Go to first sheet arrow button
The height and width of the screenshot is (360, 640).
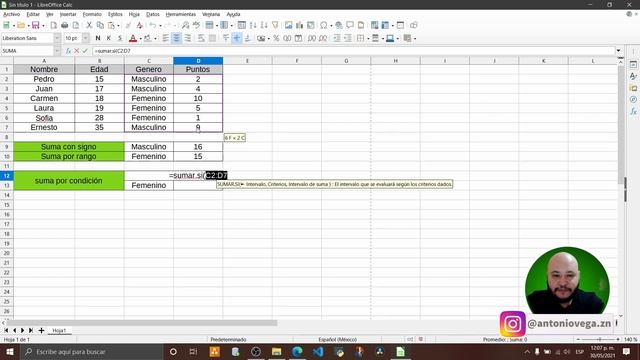tap(6, 330)
